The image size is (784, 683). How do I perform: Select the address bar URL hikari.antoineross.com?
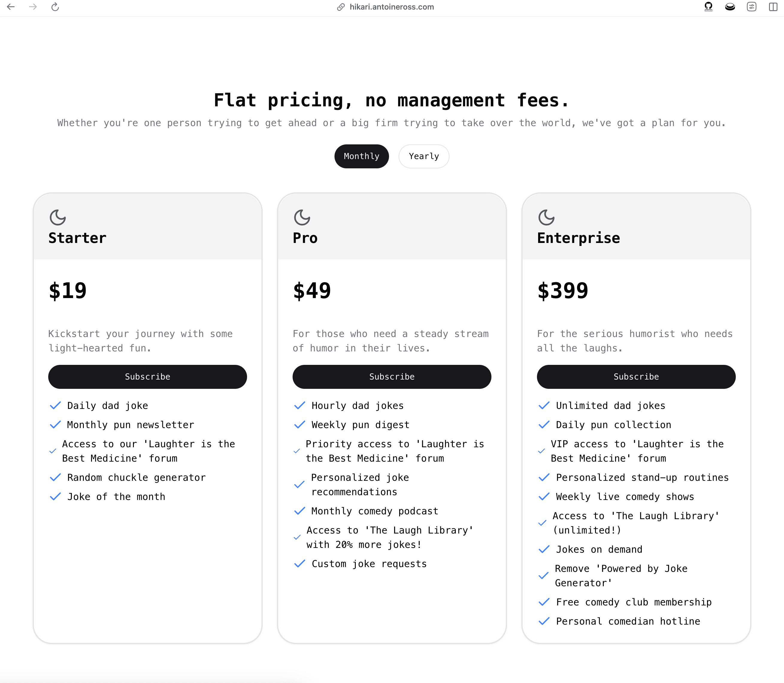[391, 7]
